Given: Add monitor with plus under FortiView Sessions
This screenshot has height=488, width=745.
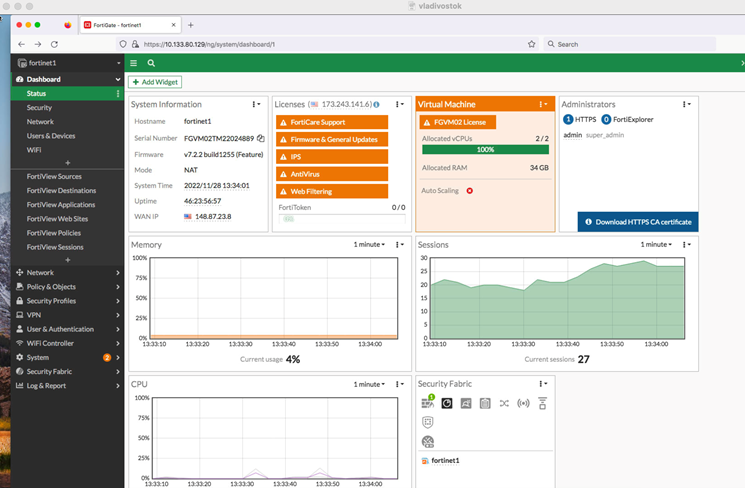Looking at the screenshot, I should coord(67,260).
